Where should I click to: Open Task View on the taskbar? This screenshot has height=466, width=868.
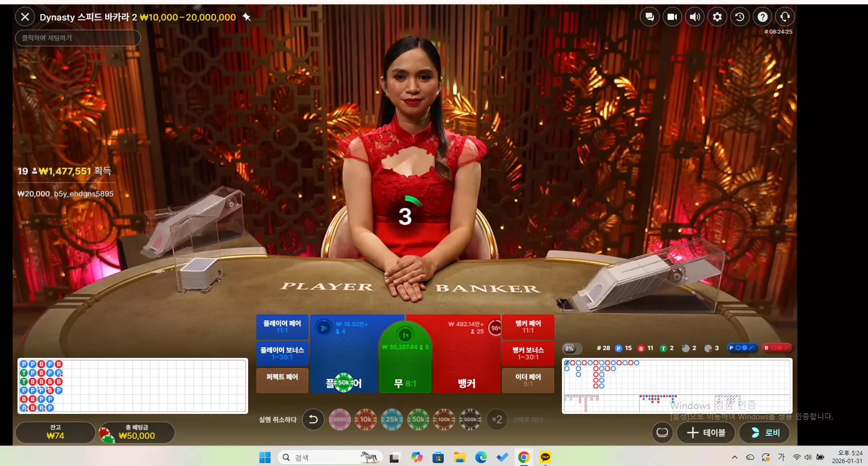point(394,457)
